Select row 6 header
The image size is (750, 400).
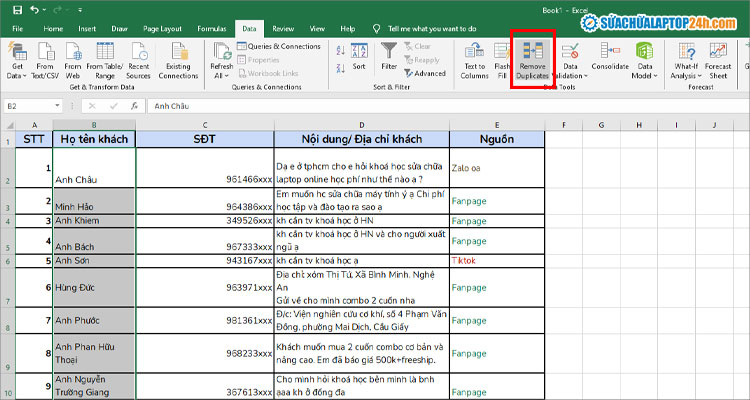[x=8, y=261]
